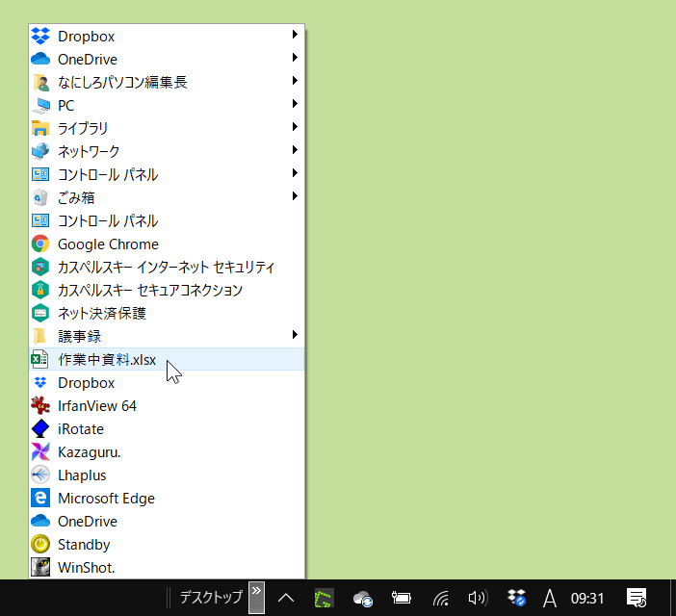Expand the 議事録 submenu arrow
This screenshot has height=616, width=676.
pos(295,335)
